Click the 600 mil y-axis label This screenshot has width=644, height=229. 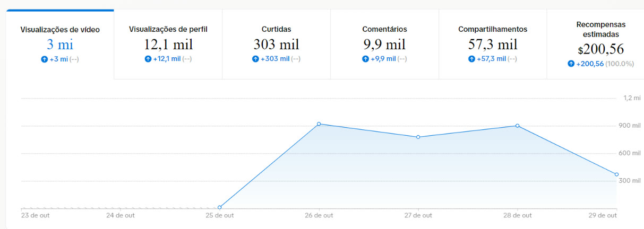click(630, 153)
